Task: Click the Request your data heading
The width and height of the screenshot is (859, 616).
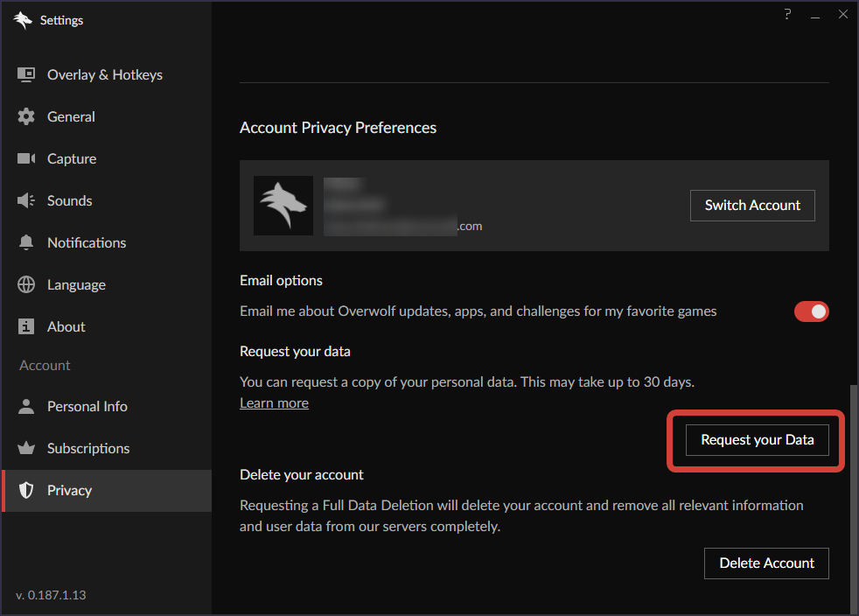Action: (x=295, y=351)
